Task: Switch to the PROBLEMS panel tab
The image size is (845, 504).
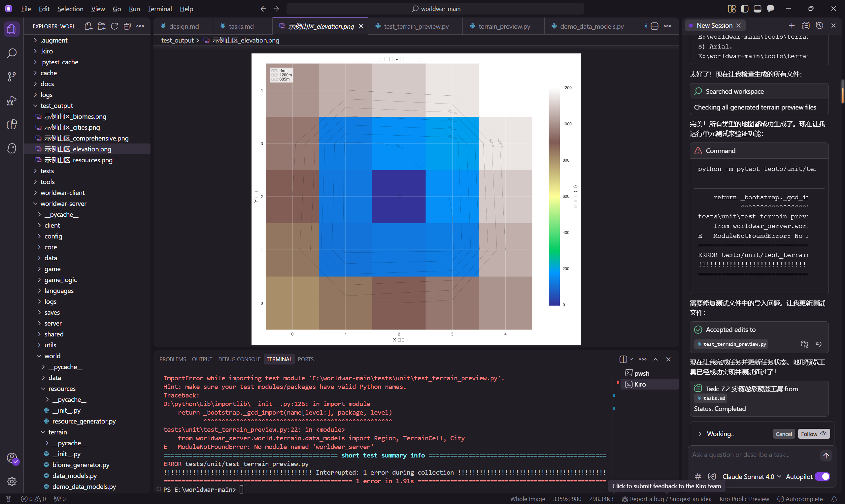Action: click(173, 359)
